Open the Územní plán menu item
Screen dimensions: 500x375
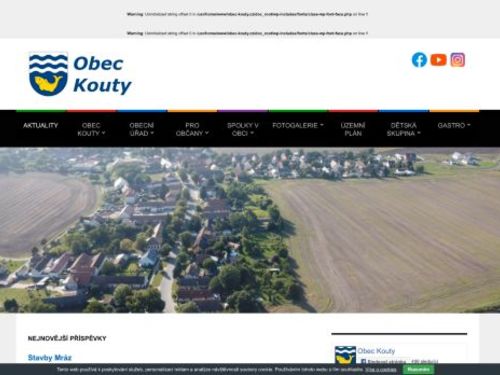click(x=353, y=129)
